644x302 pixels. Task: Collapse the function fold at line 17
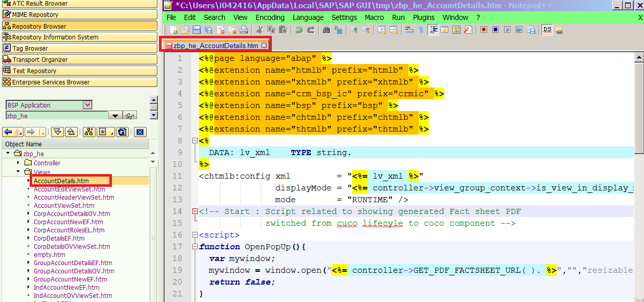[194, 247]
